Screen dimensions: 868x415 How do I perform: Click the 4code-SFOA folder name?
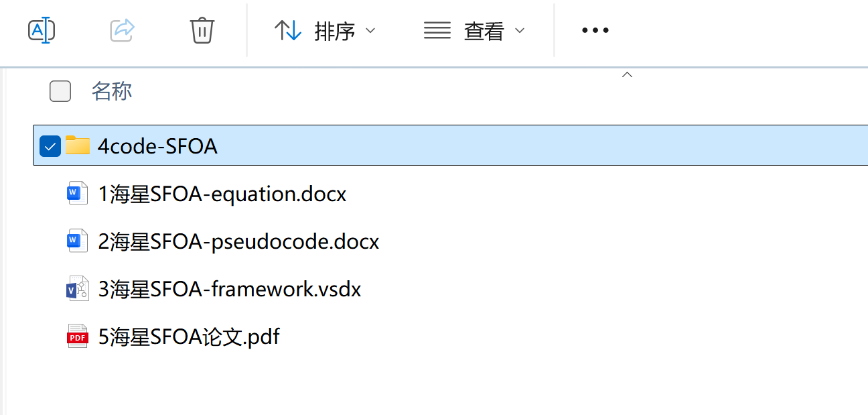[157, 146]
